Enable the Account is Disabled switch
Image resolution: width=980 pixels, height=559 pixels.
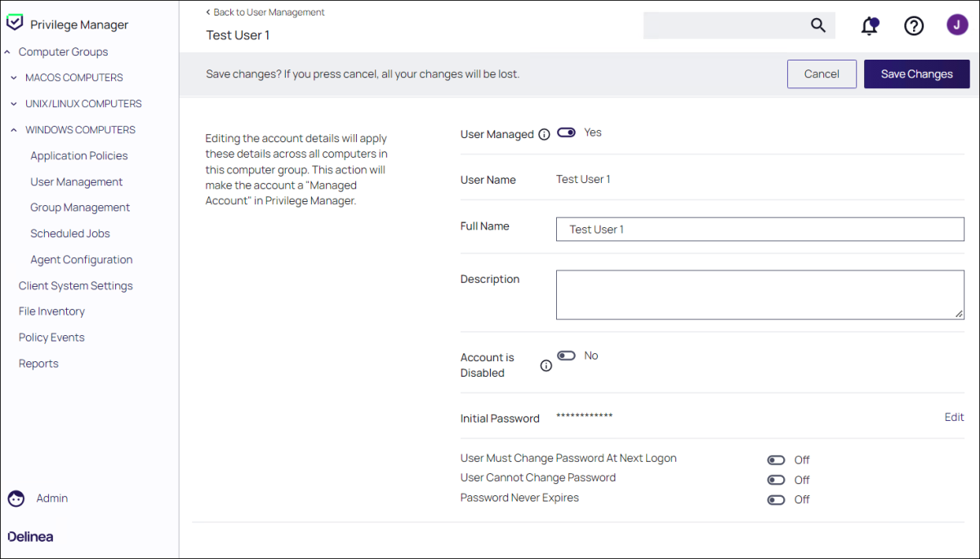(566, 356)
